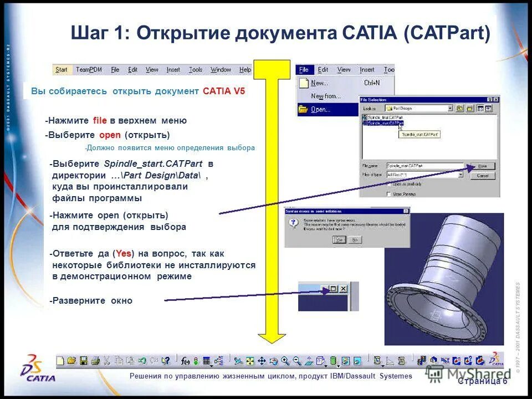Click the Paste icon on the toolbar
The image size is (532, 399).
coord(130,359)
